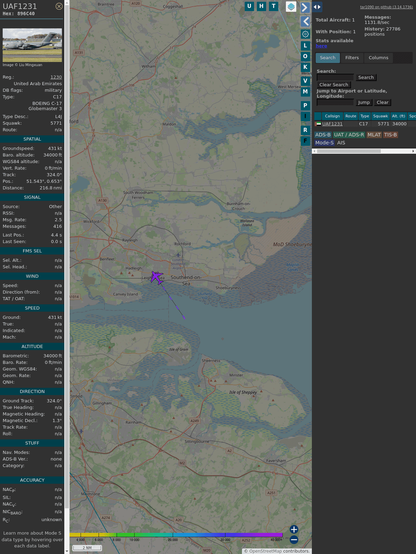Toggle the TIS-B source filter
Screen dimensions: 416x554
[390, 135]
